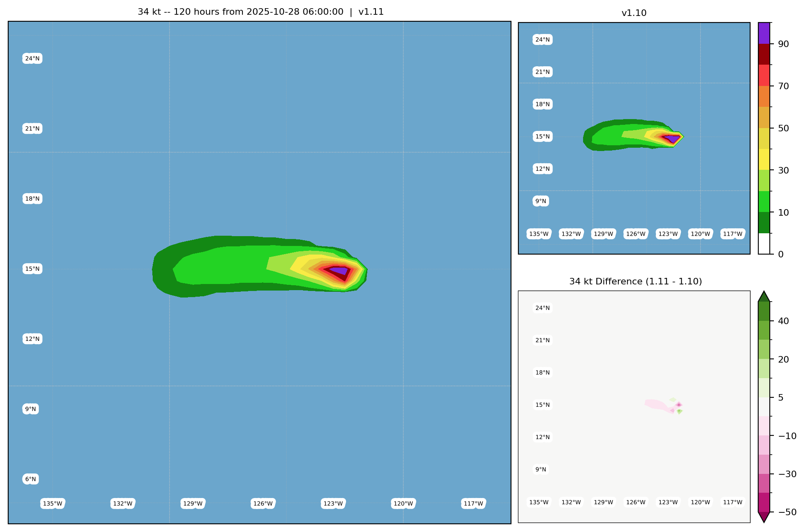Click the 9°N label in the difference panel
805x532 pixels.
(540, 469)
